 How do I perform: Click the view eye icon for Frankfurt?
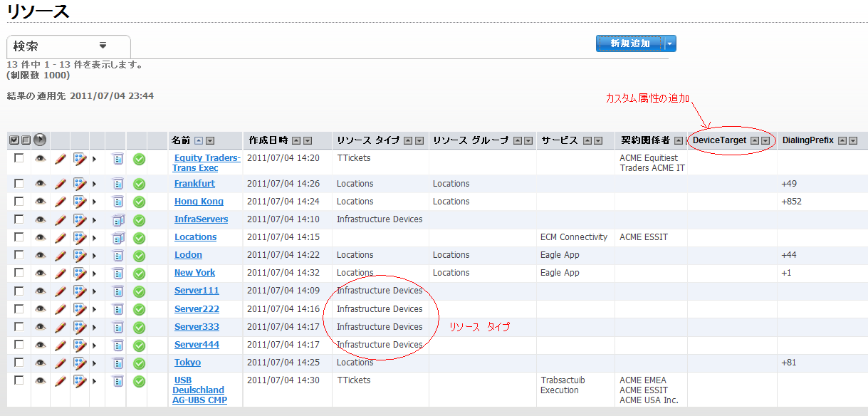41,184
